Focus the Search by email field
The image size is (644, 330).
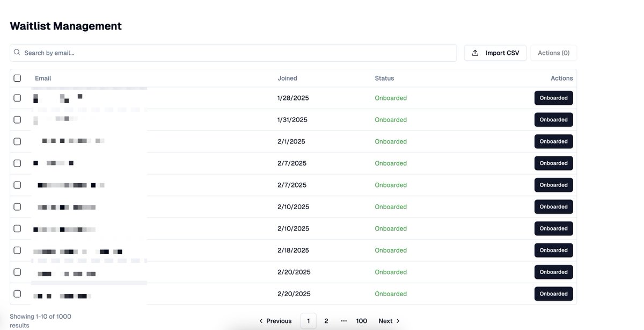233,53
